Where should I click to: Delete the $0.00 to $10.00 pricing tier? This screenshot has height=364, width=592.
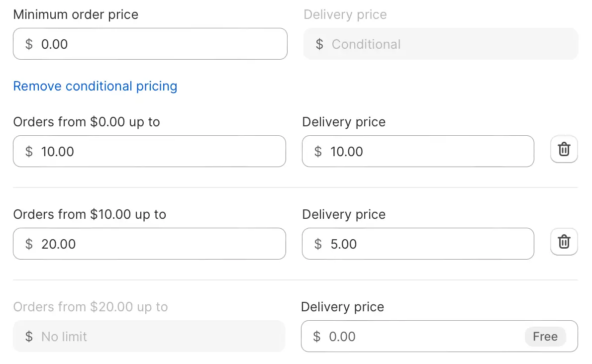click(x=564, y=149)
